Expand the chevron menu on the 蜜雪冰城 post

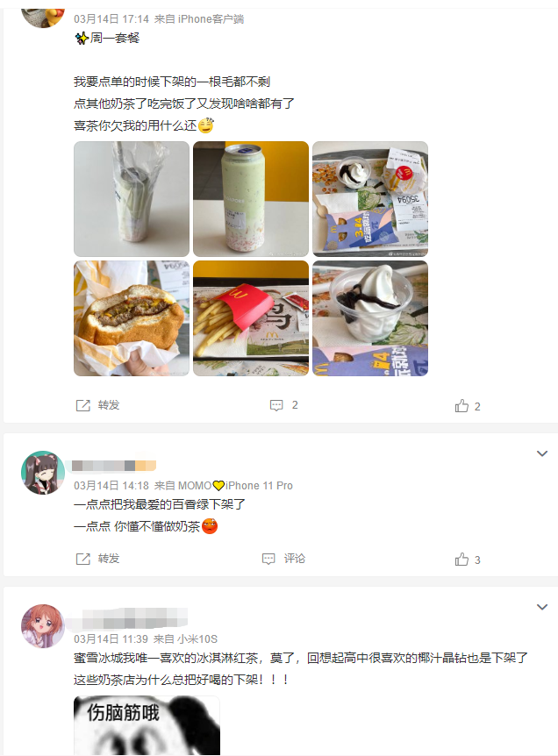pos(542,607)
